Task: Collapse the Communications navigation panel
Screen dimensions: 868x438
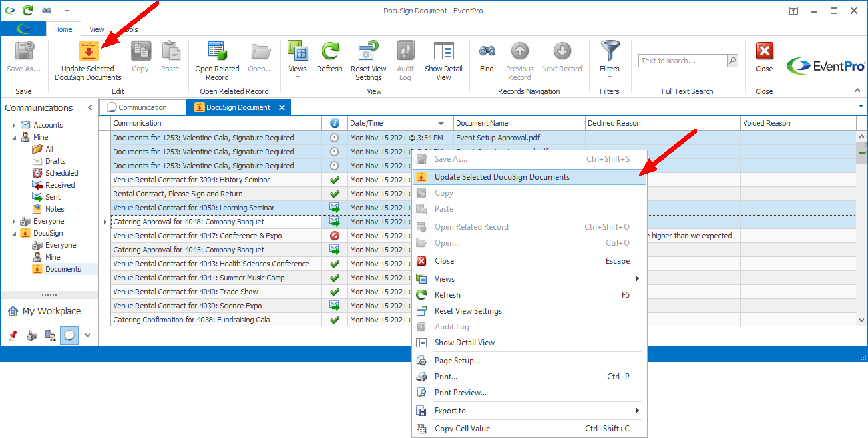Action: 90,108
